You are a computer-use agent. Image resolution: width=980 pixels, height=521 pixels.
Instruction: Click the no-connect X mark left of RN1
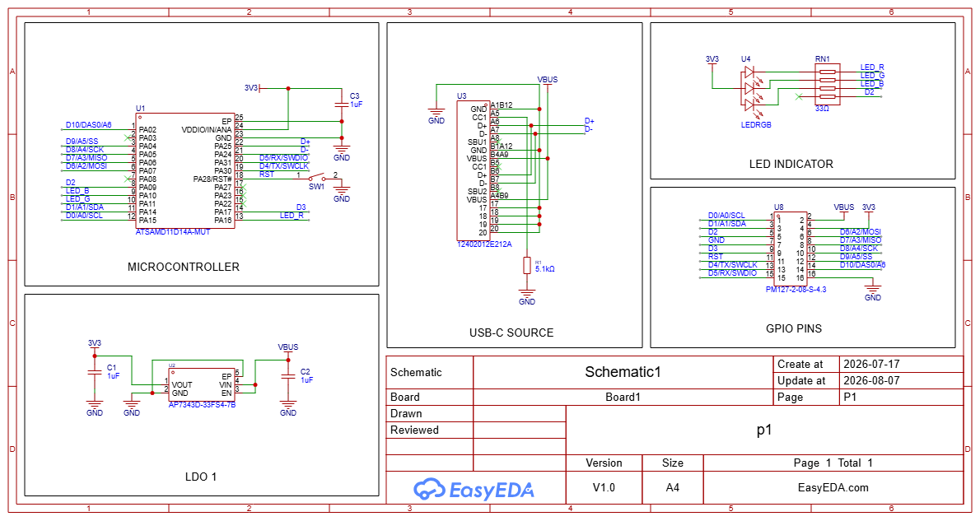(x=798, y=96)
